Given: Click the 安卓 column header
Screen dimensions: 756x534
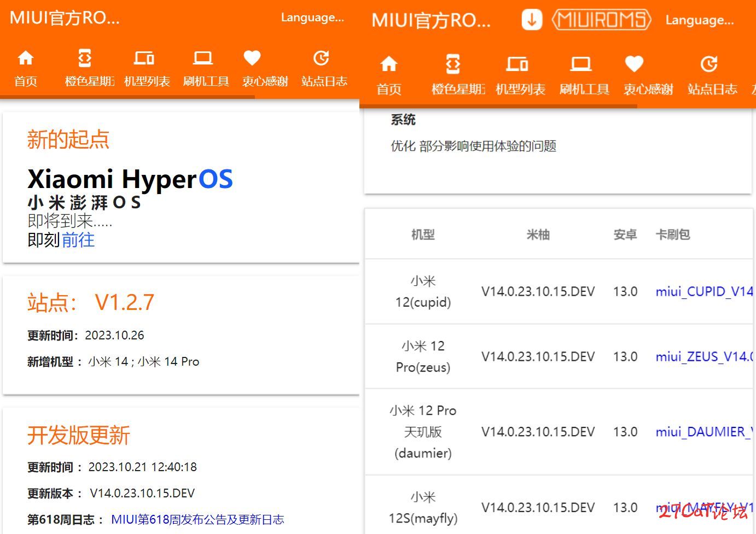Looking at the screenshot, I should (625, 234).
